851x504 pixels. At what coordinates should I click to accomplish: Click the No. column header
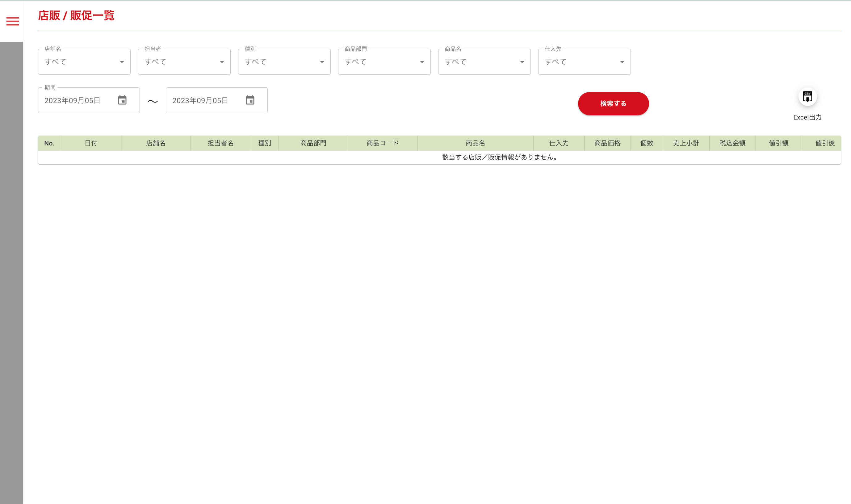click(x=49, y=143)
